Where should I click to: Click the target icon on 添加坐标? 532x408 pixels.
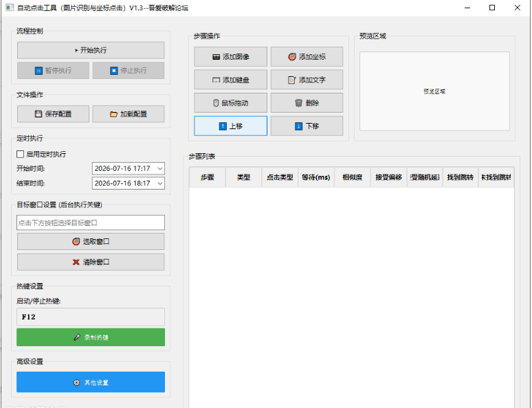coord(292,56)
